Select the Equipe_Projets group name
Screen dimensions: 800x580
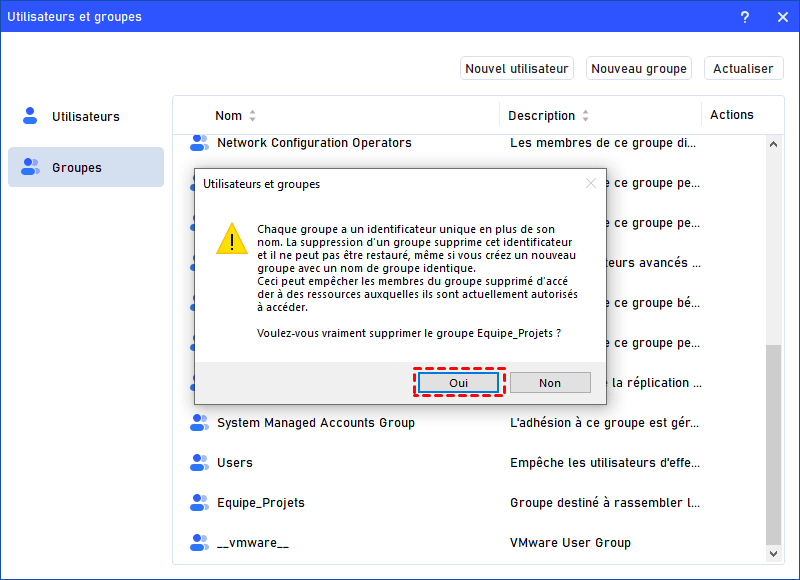(261, 503)
